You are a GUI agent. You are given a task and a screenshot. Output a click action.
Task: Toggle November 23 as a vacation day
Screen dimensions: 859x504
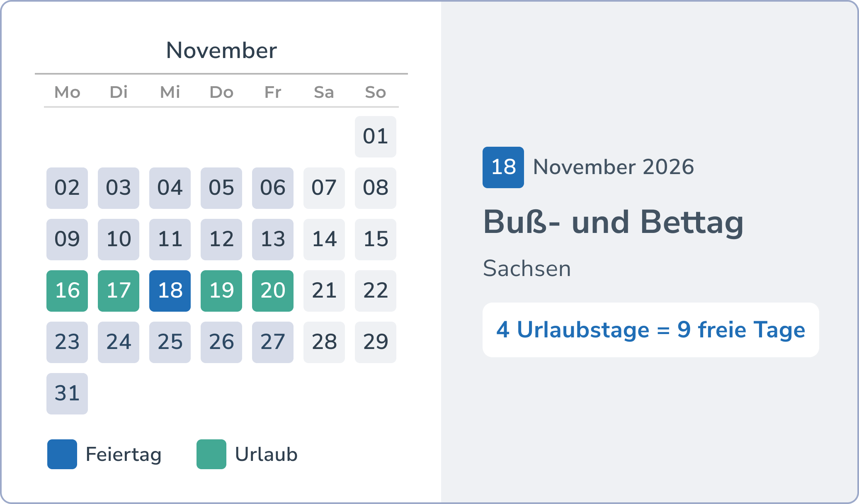click(67, 342)
